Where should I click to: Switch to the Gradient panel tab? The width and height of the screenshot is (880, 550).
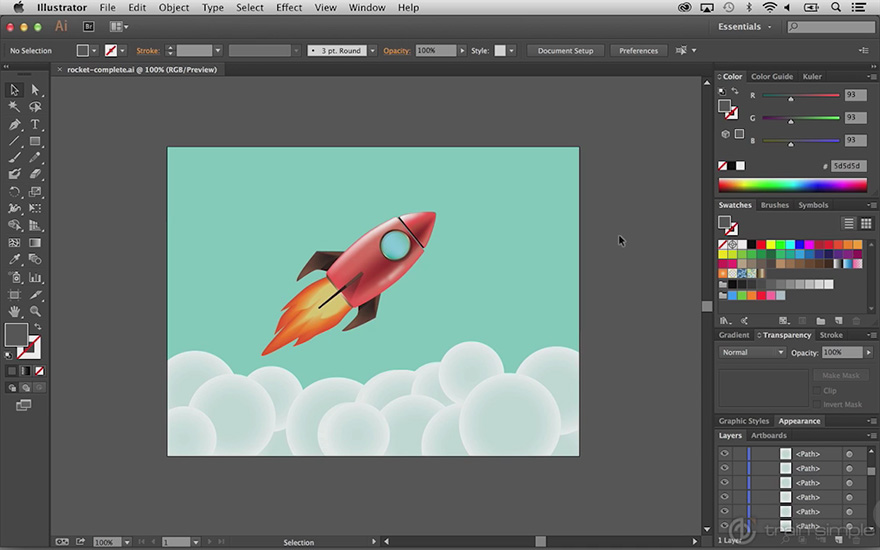734,335
